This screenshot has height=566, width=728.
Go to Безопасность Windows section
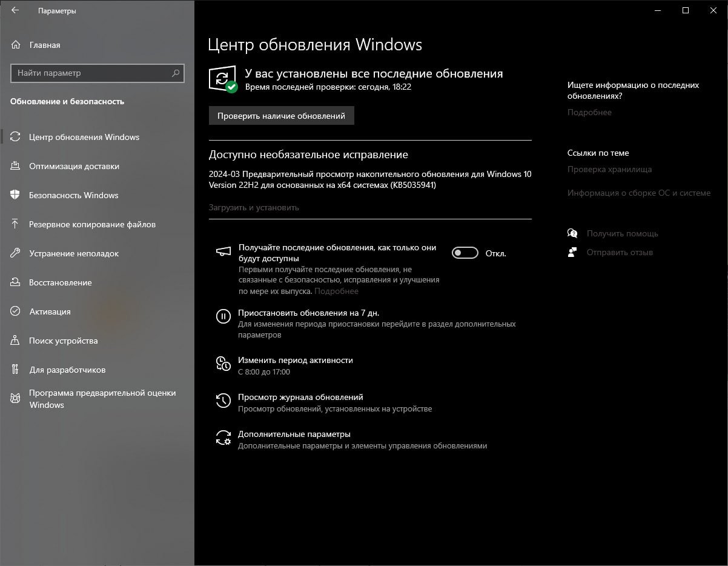point(73,195)
